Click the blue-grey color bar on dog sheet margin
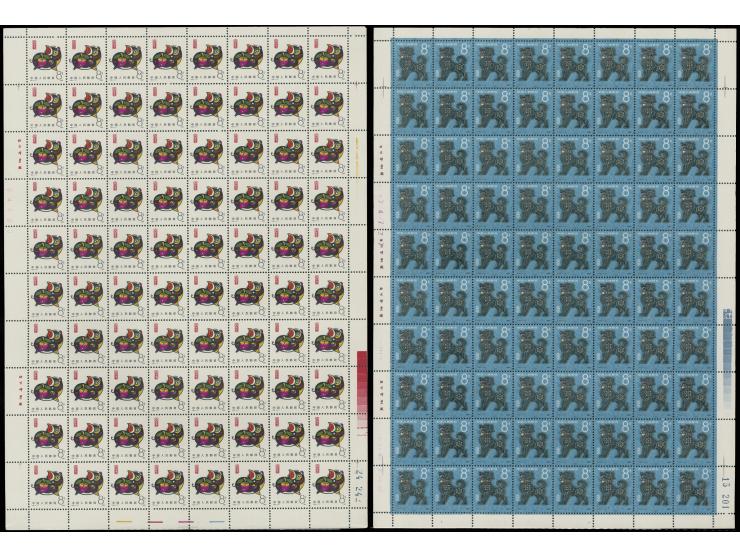Viewport: 740px width, 557px height. [x=727, y=358]
